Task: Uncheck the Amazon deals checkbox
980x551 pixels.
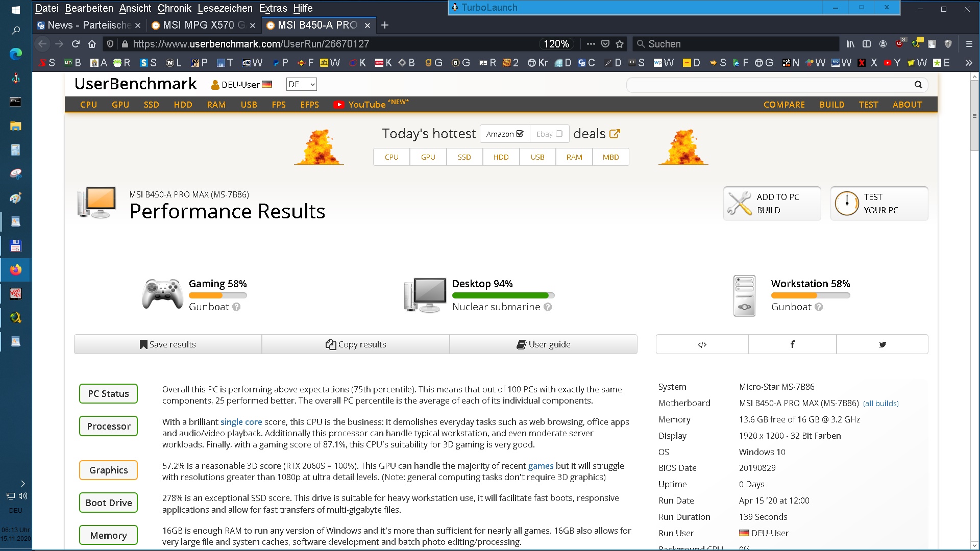Action: coord(520,134)
